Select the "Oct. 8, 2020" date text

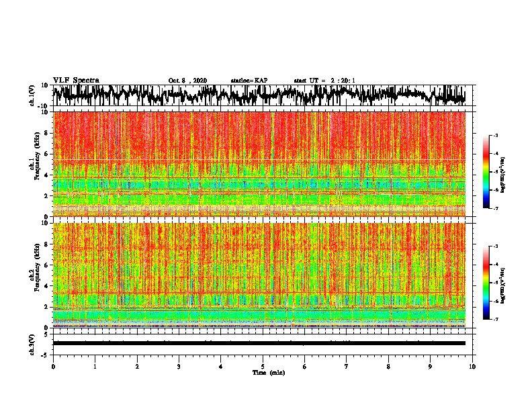pyautogui.click(x=187, y=81)
